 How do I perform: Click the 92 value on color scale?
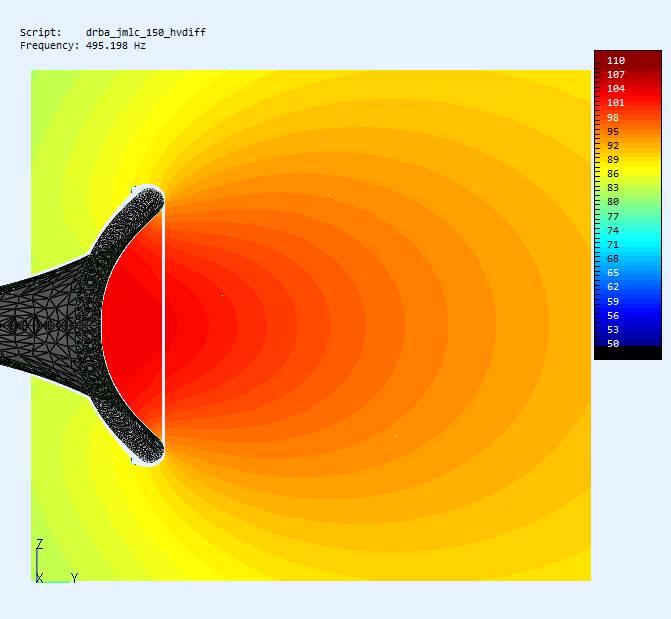point(613,146)
